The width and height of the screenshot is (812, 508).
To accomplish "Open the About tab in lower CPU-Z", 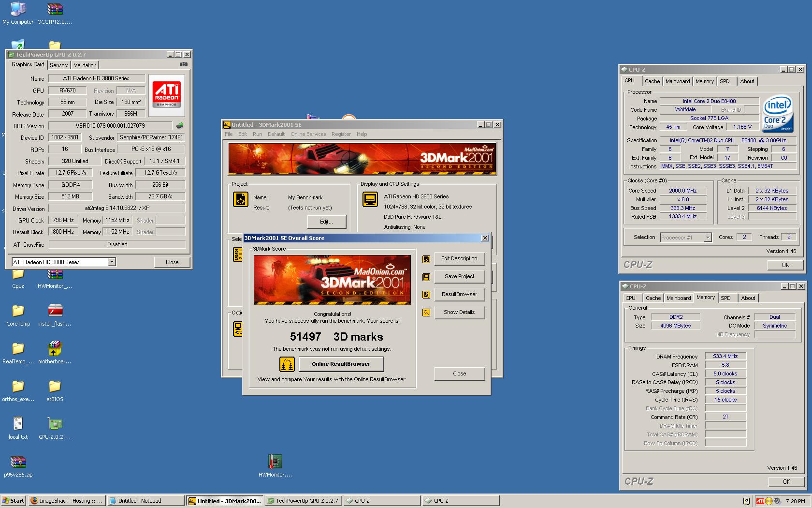I will pos(748,298).
